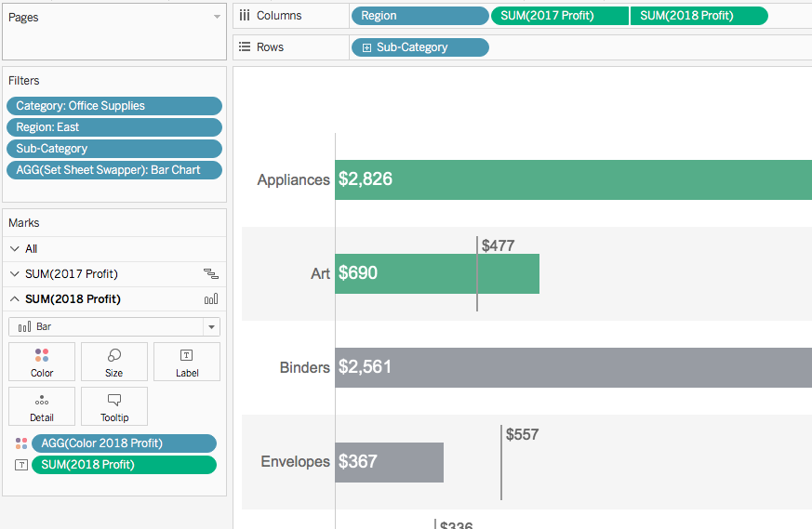Viewport: 812px width, 529px height.
Task: Click bar icon beside SUM(2018 Profit) marks
Action: [211, 299]
